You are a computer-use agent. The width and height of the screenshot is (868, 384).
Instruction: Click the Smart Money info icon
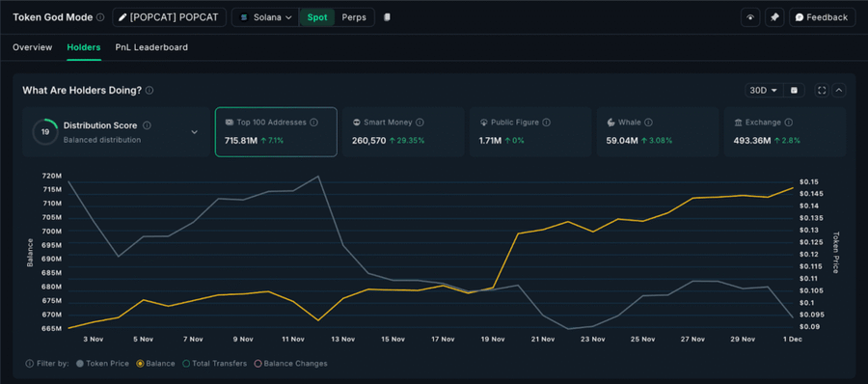point(420,122)
